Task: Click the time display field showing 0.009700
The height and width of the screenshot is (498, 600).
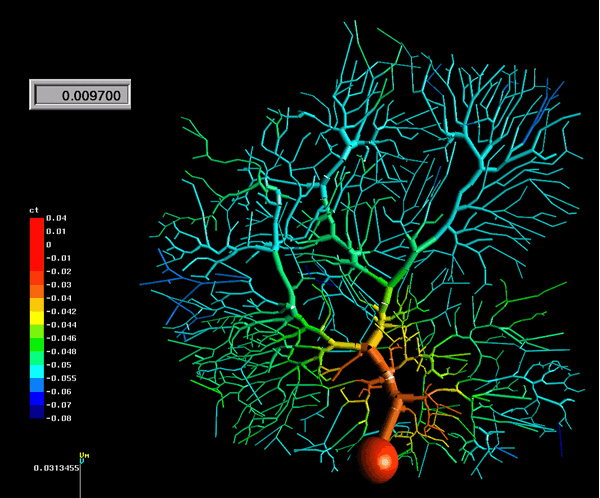Action: [80, 95]
